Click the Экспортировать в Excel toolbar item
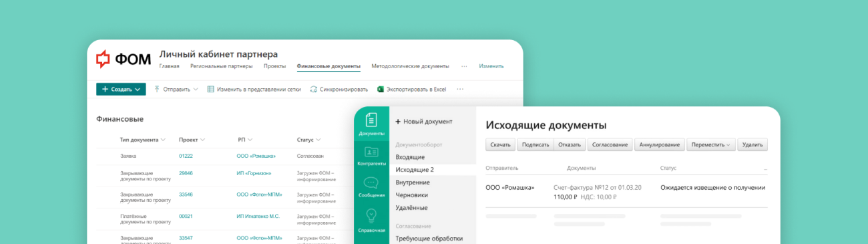Screen dimensions: 868x244 click(411, 89)
